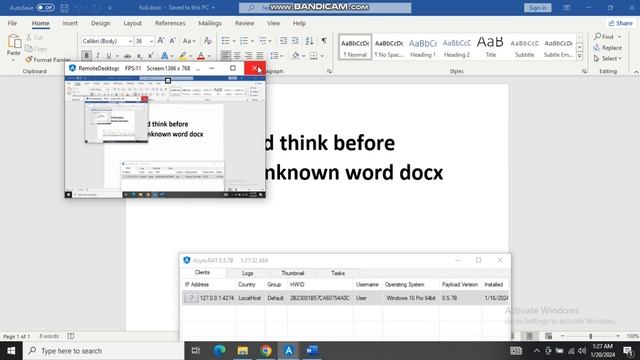
Task: Click the Sign in button
Action: point(538,8)
